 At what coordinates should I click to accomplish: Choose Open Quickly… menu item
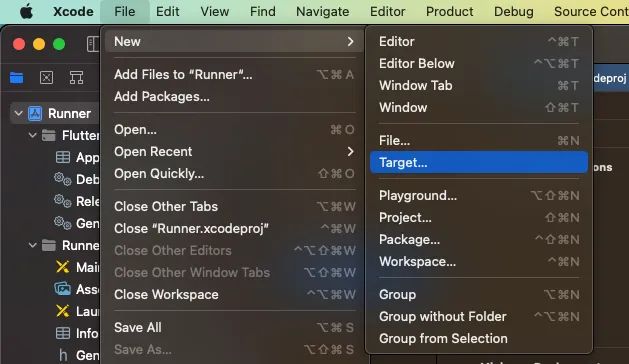click(x=234, y=174)
